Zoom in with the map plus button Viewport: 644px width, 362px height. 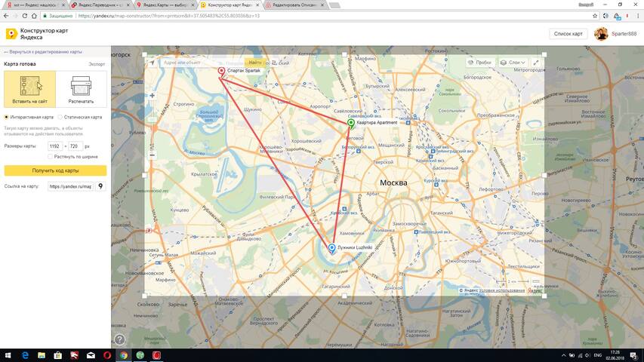(152, 96)
